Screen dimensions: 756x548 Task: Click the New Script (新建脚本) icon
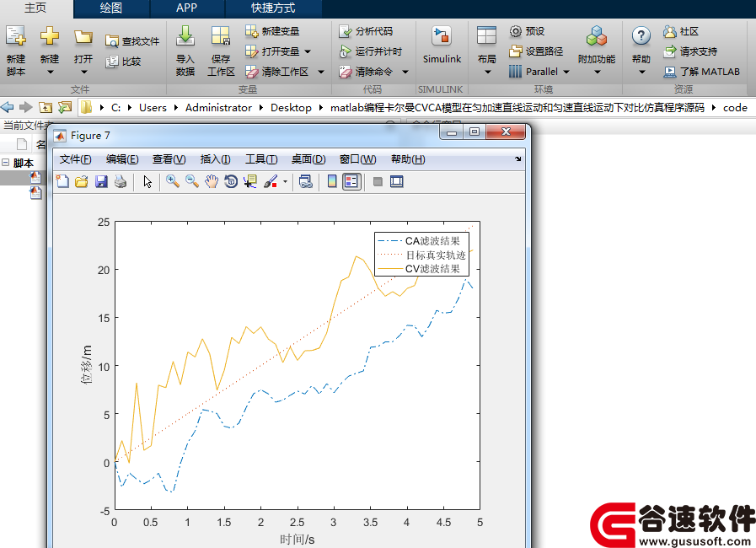[x=15, y=36]
